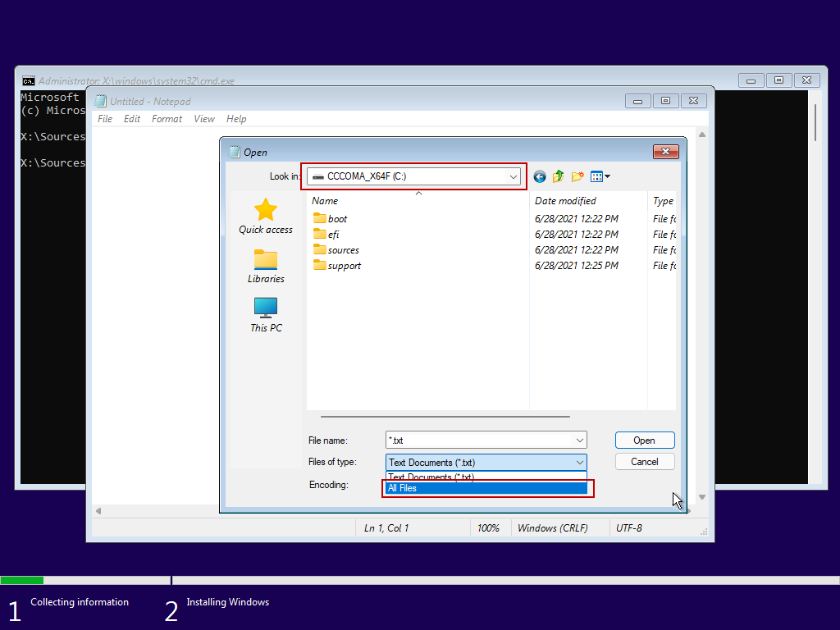Create new folder icon in Open dialog

[x=577, y=176]
